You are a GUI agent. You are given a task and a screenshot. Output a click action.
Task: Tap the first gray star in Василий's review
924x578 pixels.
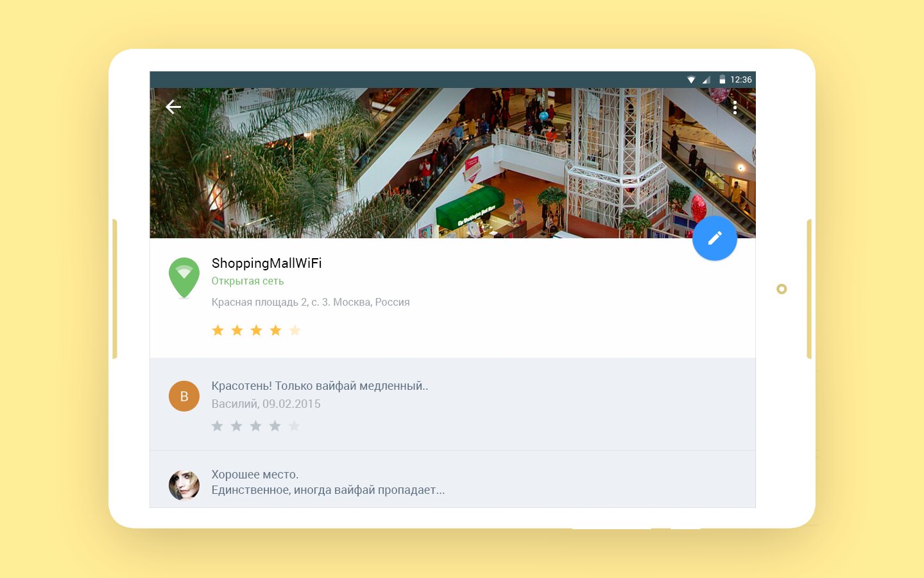[218, 426]
